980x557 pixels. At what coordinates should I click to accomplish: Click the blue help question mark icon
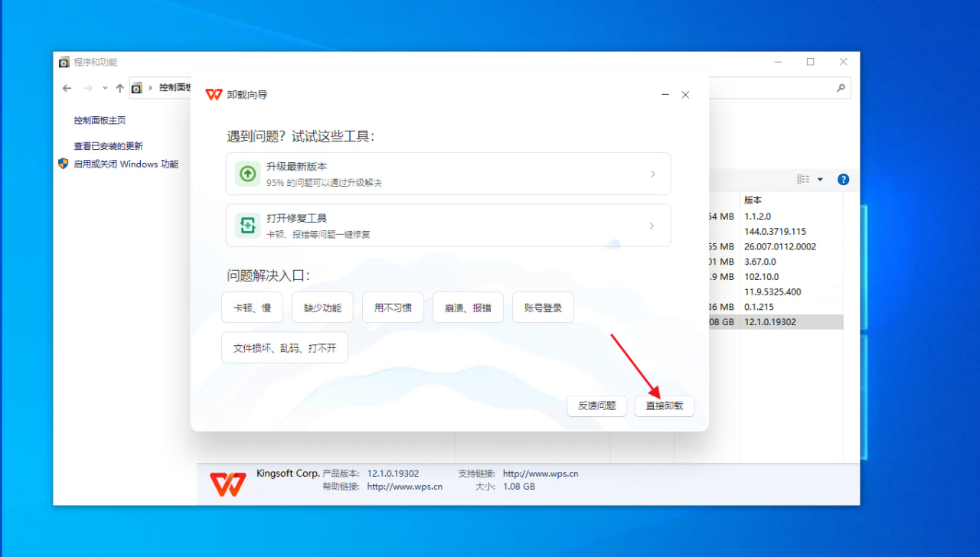click(843, 180)
